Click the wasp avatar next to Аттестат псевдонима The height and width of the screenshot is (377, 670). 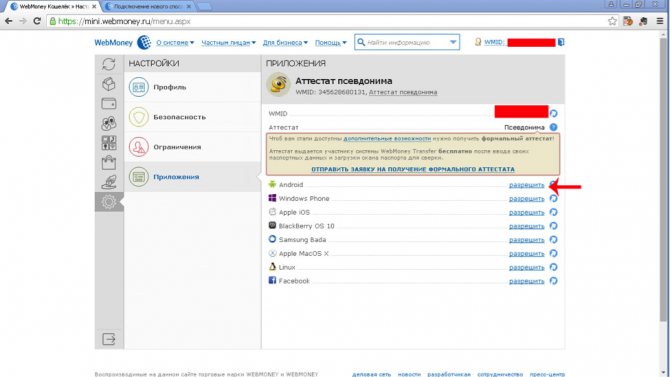coord(279,84)
